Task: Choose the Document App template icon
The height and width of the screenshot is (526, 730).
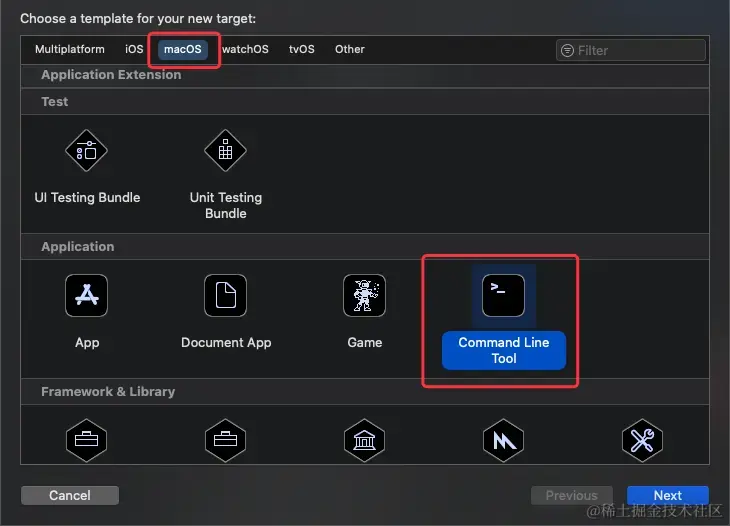Action: (225, 296)
